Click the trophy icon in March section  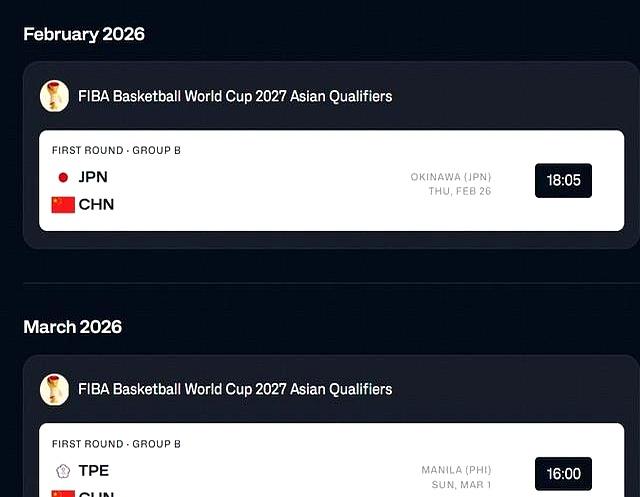54,389
